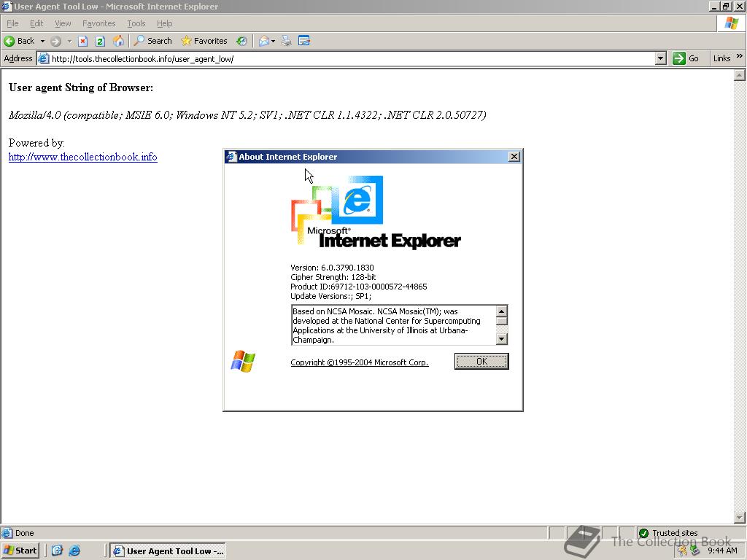
Task: Open the View menu
Action: tap(63, 23)
